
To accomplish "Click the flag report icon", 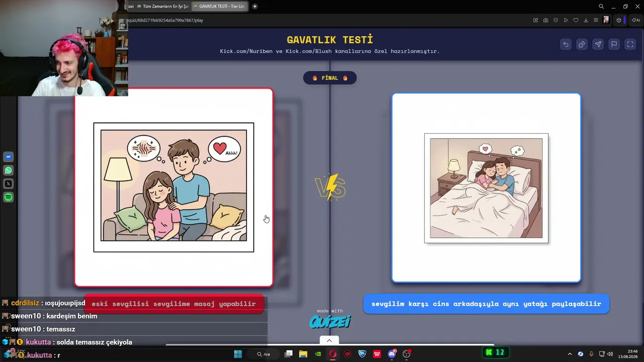I will pos(614,44).
